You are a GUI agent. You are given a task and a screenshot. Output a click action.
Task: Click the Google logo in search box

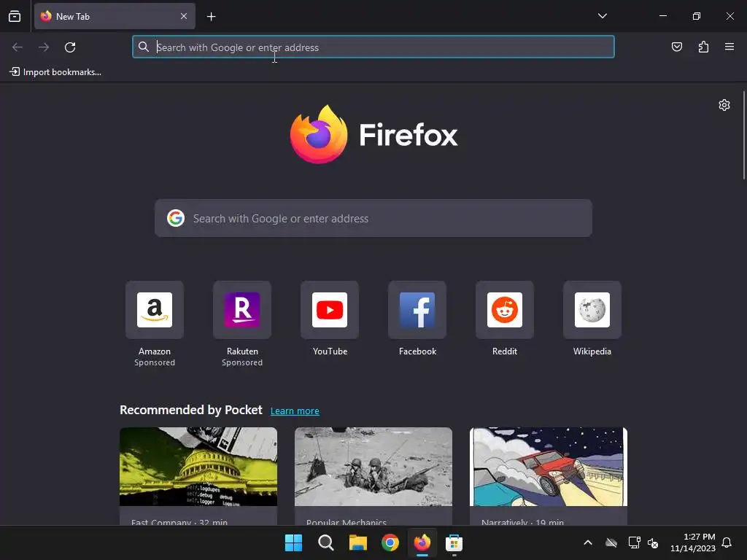176,218
